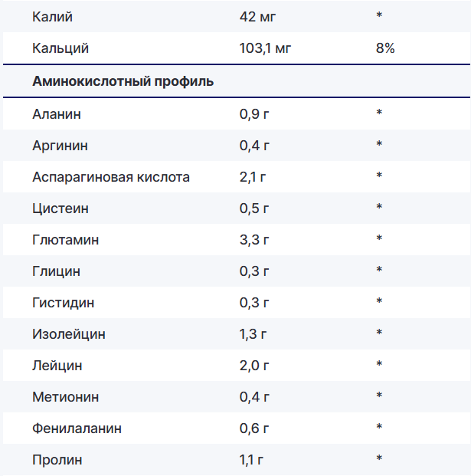Select the 'Аланин' label

tap(57, 114)
